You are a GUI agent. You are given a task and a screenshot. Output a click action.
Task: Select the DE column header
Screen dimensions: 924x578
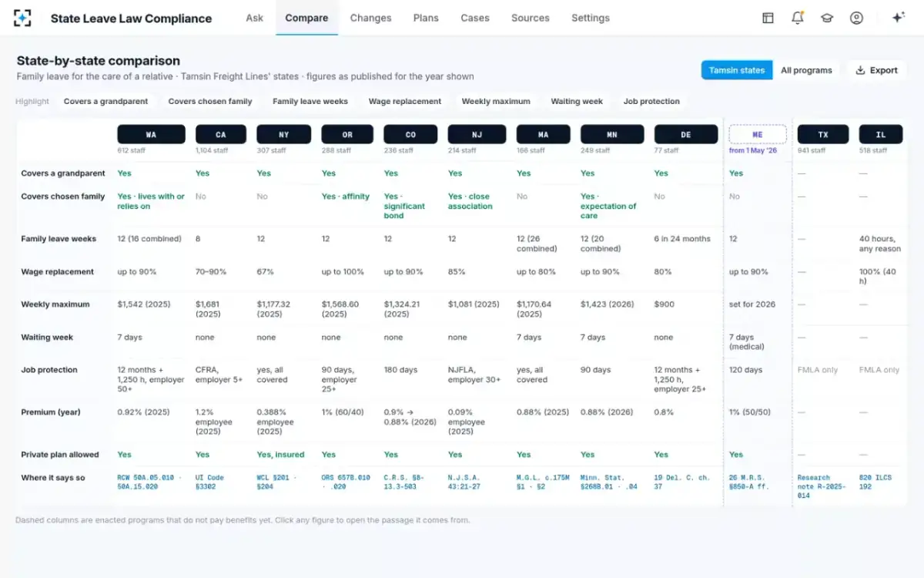pos(685,134)
